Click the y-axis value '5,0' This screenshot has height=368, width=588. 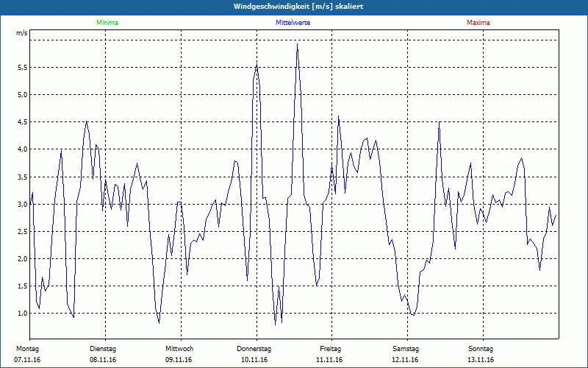coord(23,95)
